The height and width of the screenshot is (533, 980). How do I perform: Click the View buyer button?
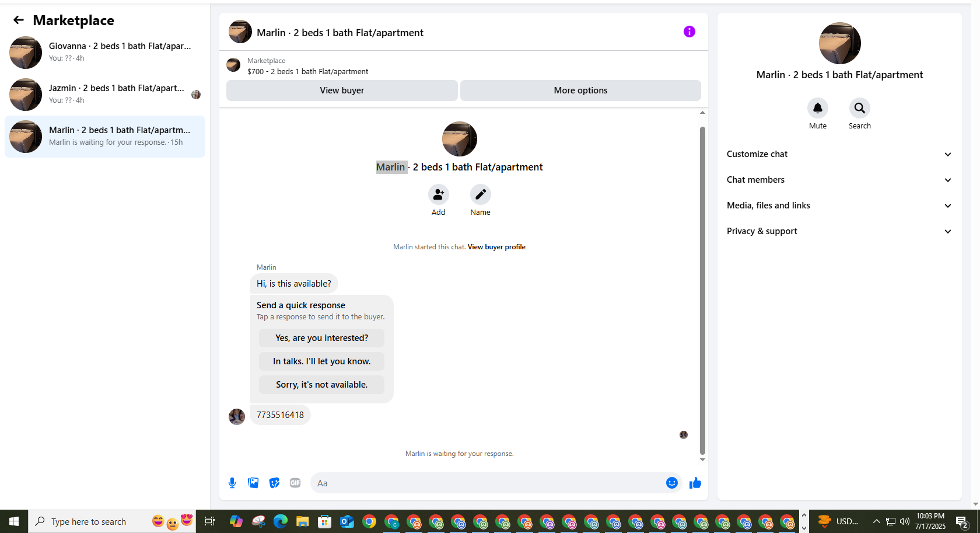(x=342, y=90)
